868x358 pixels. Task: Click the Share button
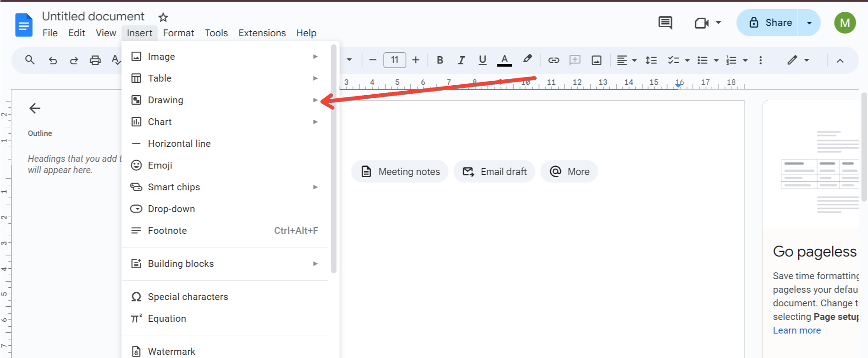tap(768, 23)
